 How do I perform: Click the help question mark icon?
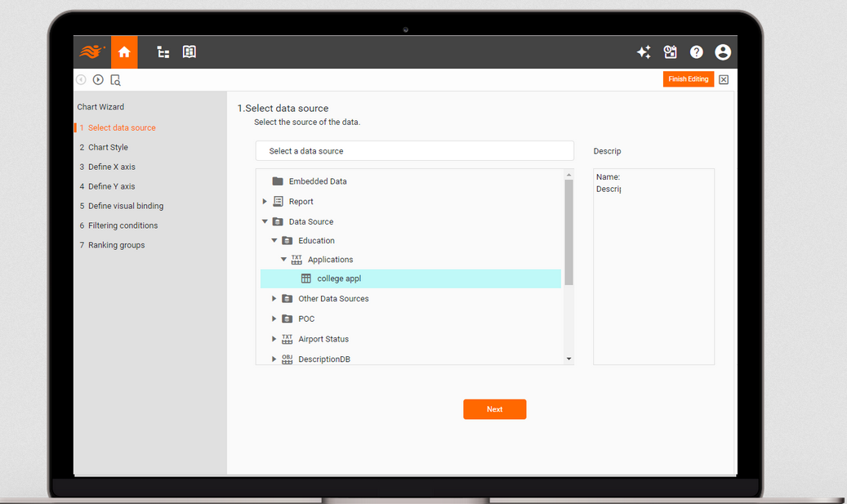click(x=696, y=52)
